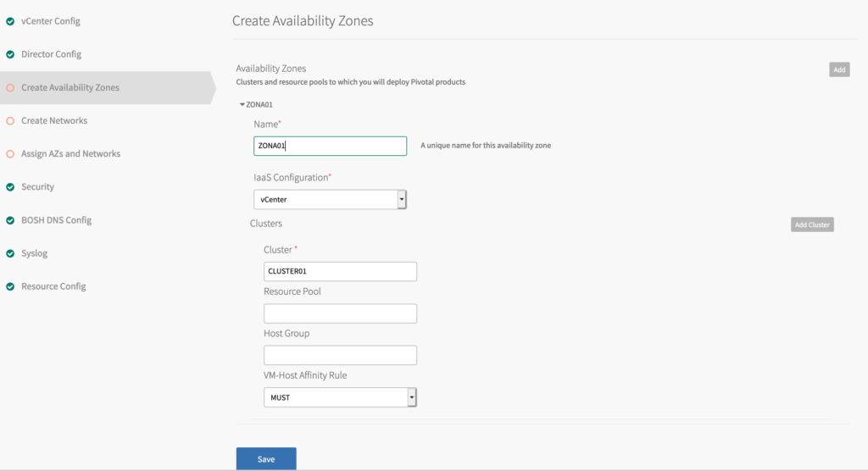The width and height of the screenshot is (868, 471).
Task: Click the incomplete circle beside Assign AZs and Networks
Action: tap(10, 154)
